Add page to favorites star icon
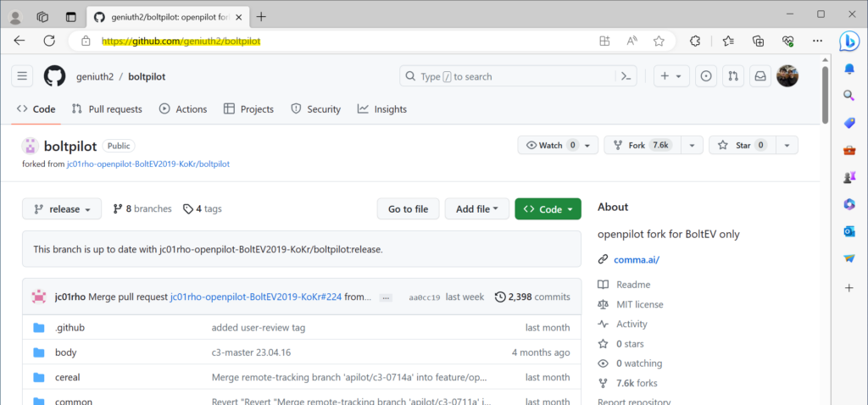Image resolution: width=868 pixels, height=405 pixels. point(658,41)
